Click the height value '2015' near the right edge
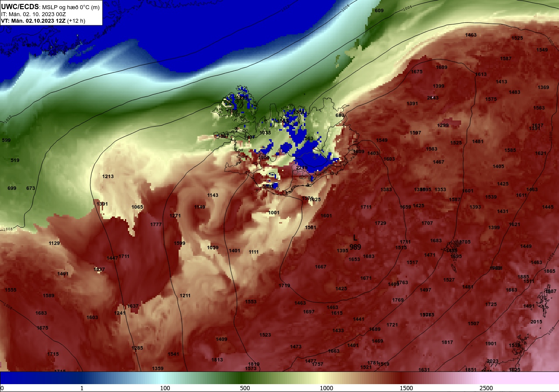 pyautogui.click(x=536, y=322)
